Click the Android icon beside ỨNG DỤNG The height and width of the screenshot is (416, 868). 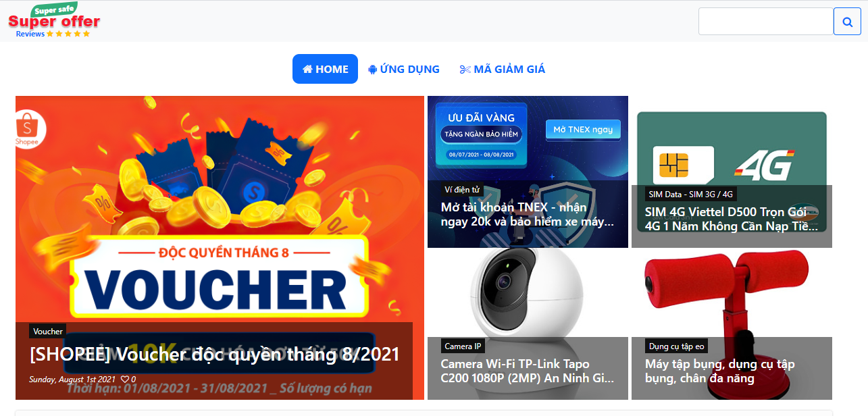click(x=372, y=69)
